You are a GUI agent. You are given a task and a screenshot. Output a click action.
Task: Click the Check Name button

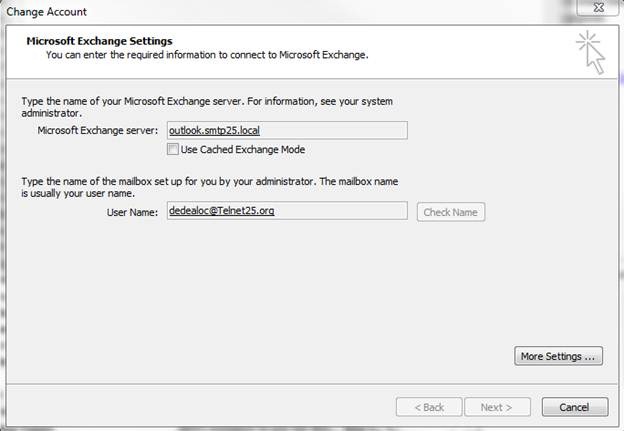coord(450,212)
